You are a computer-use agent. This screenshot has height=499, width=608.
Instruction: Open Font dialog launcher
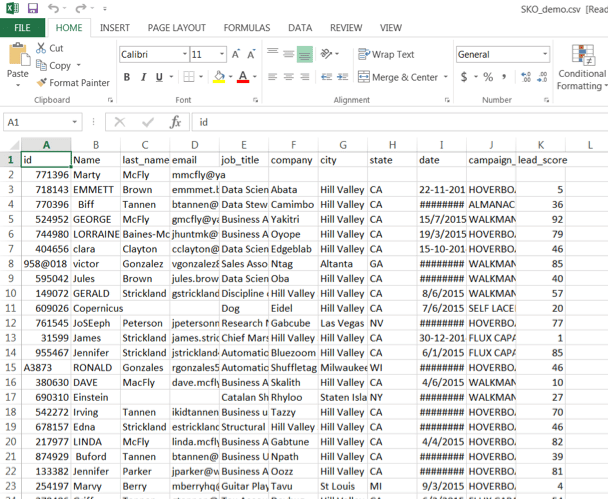click(256, 100)
